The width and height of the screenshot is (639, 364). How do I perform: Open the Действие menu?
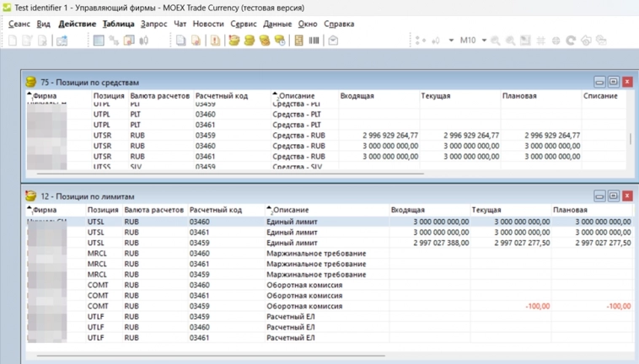point(77,24)
